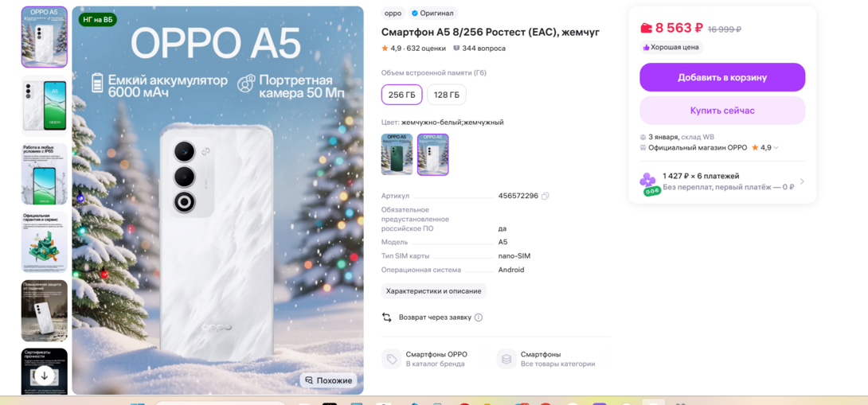Image resolution: width=868 pixels, height=405 pixels.
Task: Choose the green color variant
Action: (397, 154)
